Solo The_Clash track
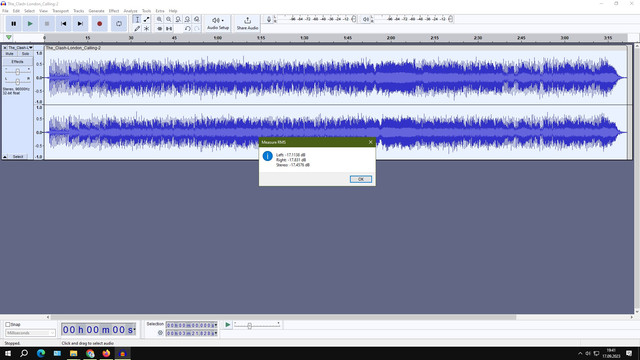The height and width of the screenshot is (360, 640). (25, 54)
